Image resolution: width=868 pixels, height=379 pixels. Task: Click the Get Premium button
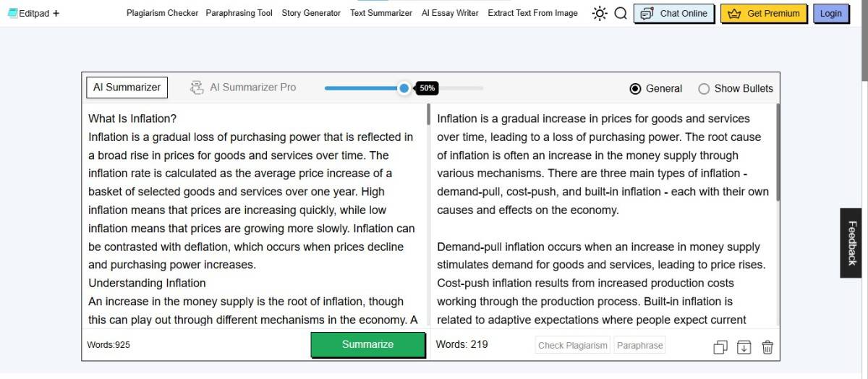pos(763,13)
